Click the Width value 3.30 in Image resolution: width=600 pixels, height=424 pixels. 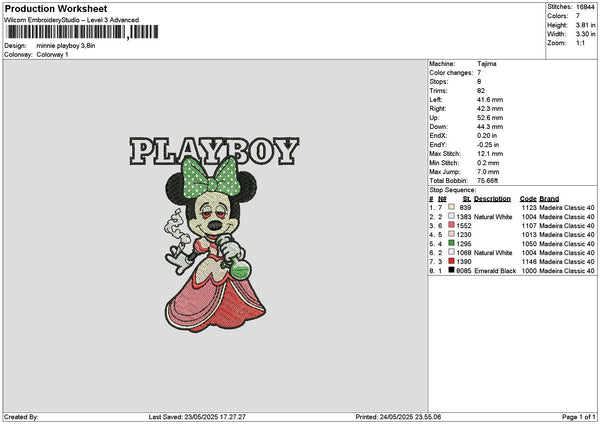(x=585, y=34)
